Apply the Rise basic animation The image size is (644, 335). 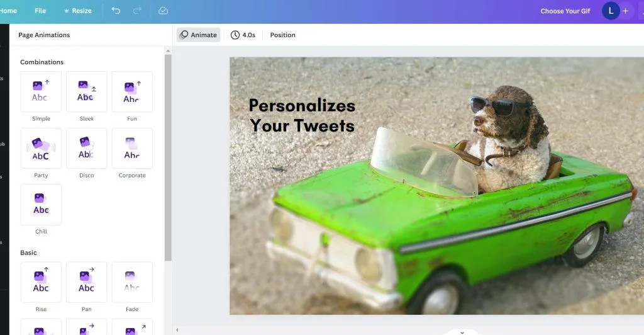pyautogui.click(x=41, y=282)
